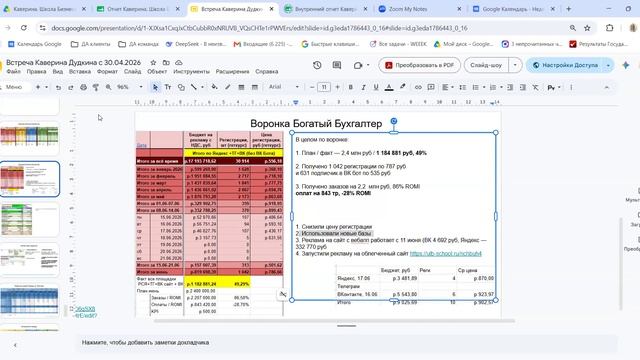Open the border weight tool
Screen dimensions: 640x360
[241, 87]
